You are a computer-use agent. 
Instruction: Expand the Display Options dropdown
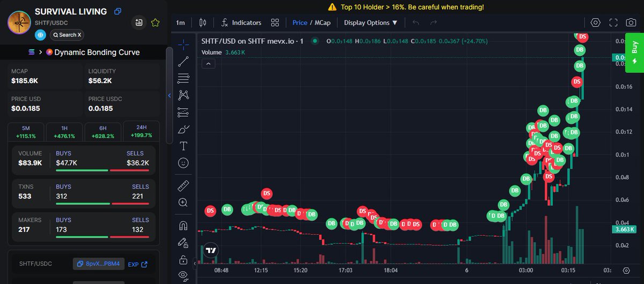pyautogui.click(x=371, y=23)
